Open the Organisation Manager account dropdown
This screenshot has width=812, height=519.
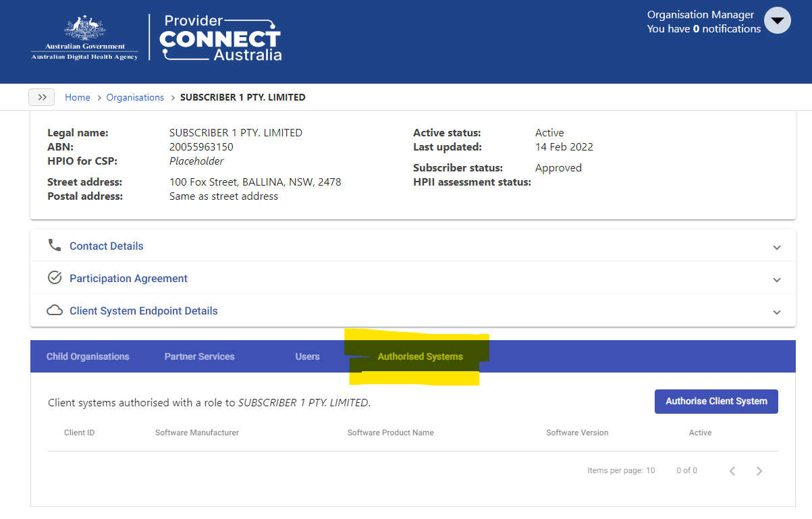pos(777,20)
